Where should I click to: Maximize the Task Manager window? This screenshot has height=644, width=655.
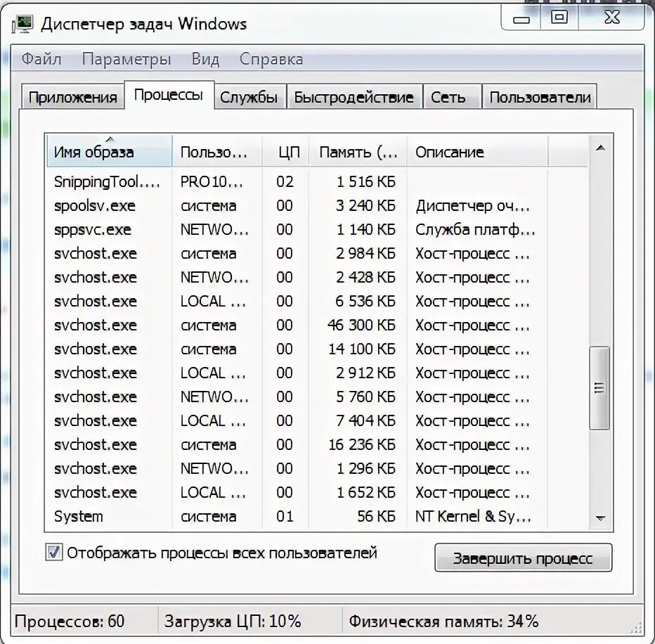coord(559,18)
